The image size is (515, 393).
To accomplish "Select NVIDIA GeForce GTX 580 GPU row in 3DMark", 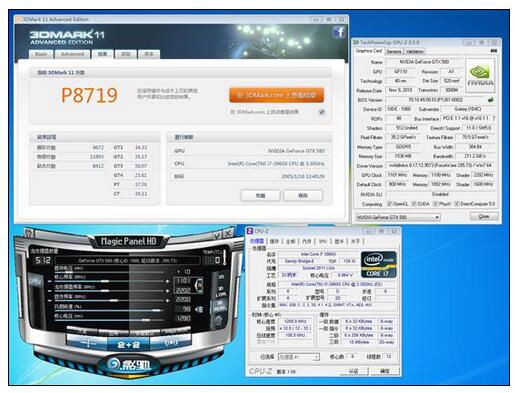I will [249, 151].
